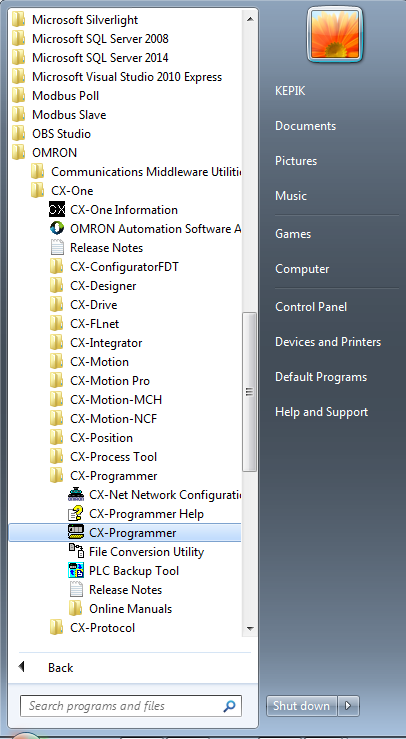Launch OMRON Automation Software icon
This screenshot has height=739, width=406.
[x=57, y=229]
